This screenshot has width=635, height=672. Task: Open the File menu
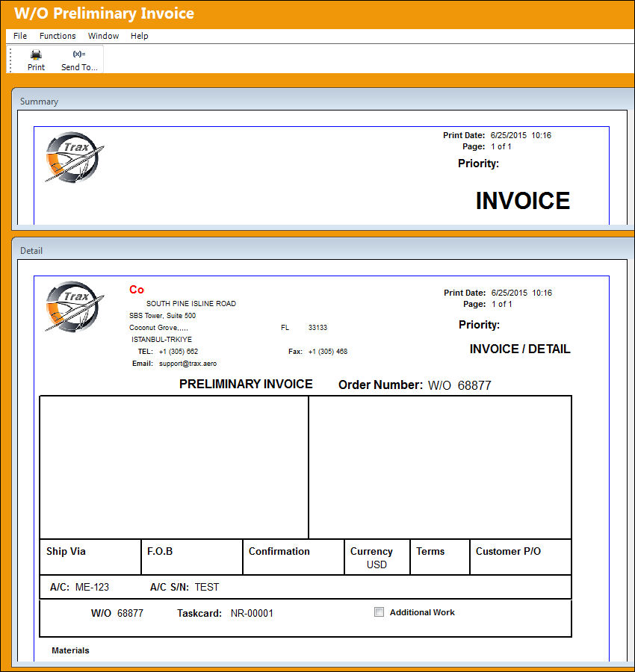click(19, 36)
